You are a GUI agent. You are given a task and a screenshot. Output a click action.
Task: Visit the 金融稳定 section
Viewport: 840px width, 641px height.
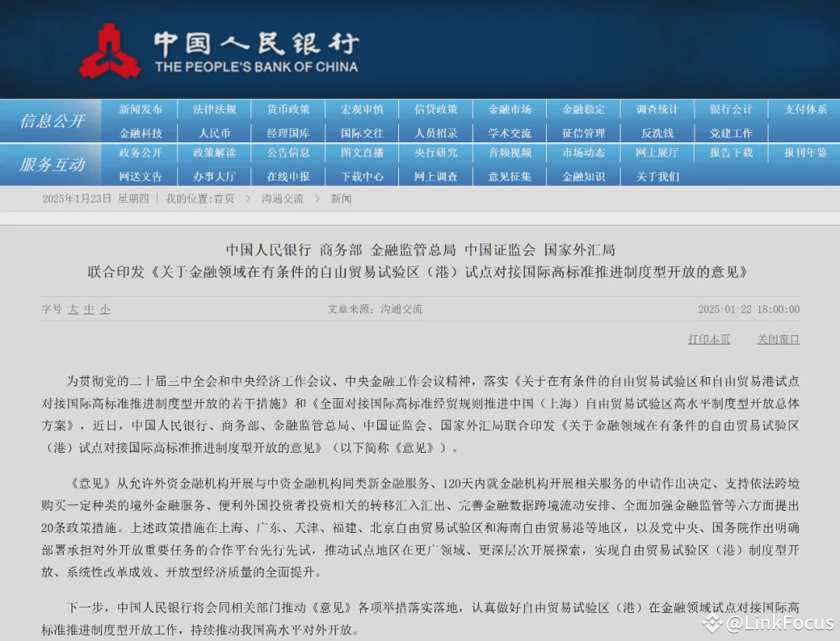coord(583,109)
